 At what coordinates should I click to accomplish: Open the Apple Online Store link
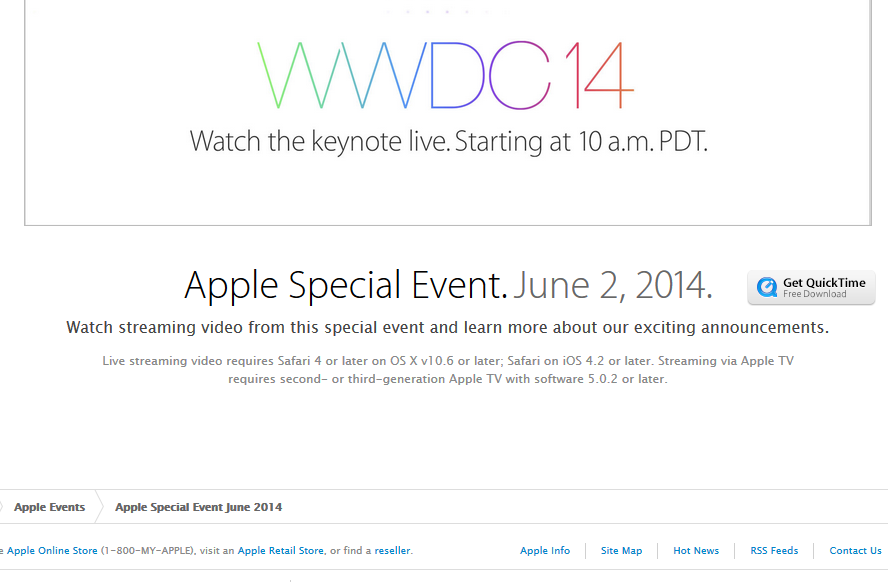(x=52, y=550)
